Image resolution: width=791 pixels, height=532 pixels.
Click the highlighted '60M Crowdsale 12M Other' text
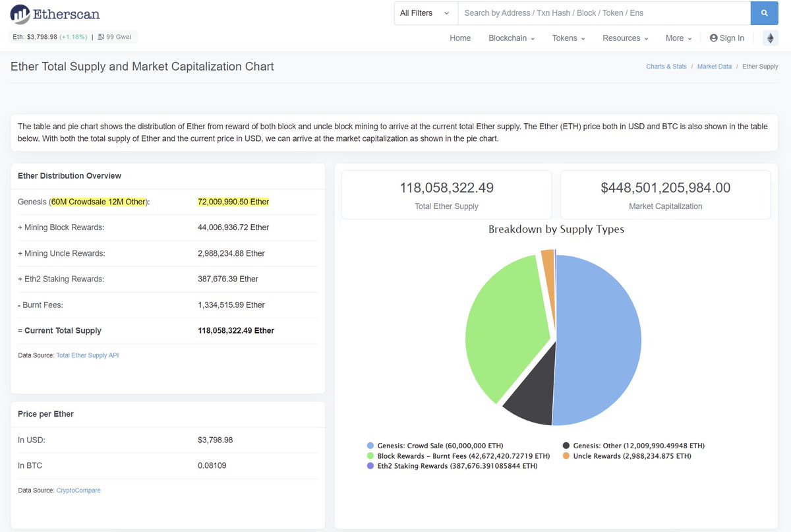coord(98,202)
